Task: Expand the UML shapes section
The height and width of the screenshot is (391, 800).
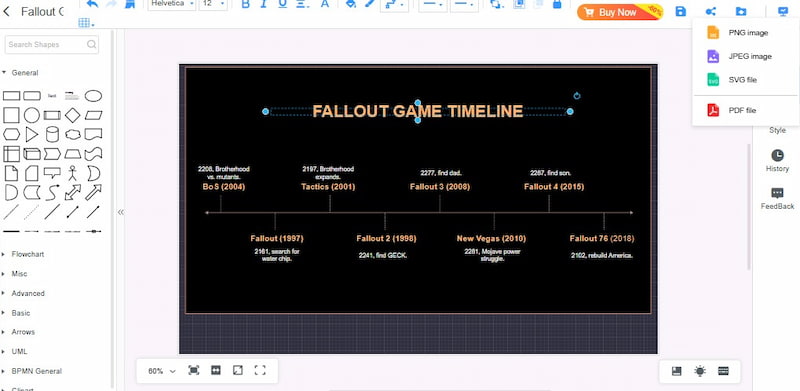Action: tap(15, 352)
